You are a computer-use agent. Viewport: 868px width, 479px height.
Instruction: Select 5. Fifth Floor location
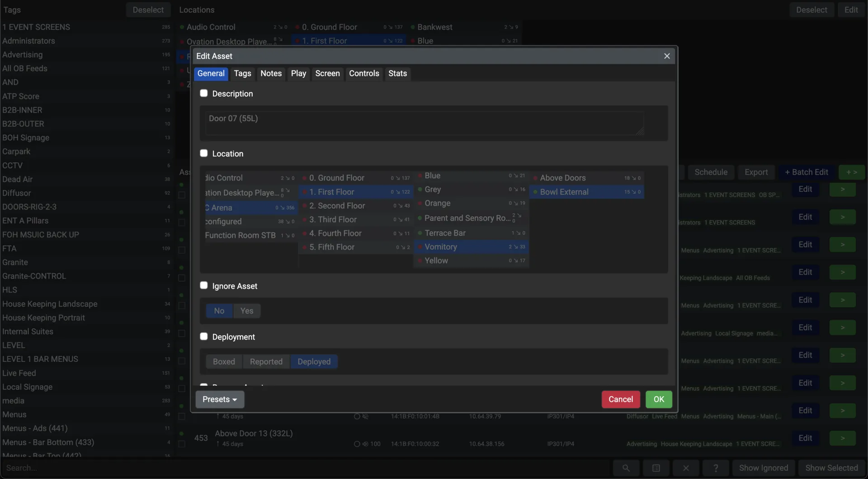[356, 247]
